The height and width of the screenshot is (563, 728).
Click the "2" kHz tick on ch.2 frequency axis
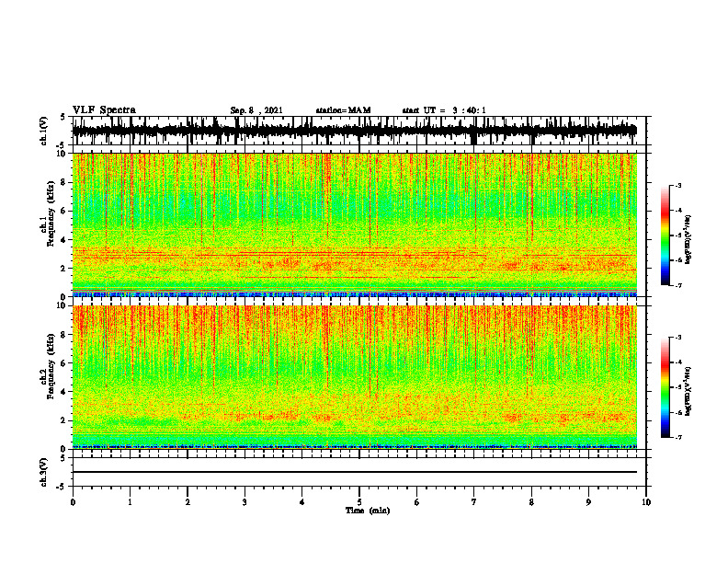coord(64,420)
